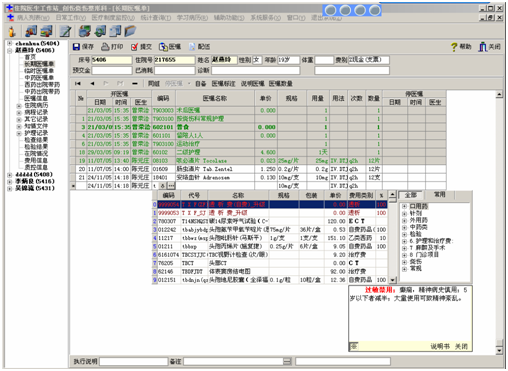
Task: Expand the 口用药 category node
Action: point(404,206)
